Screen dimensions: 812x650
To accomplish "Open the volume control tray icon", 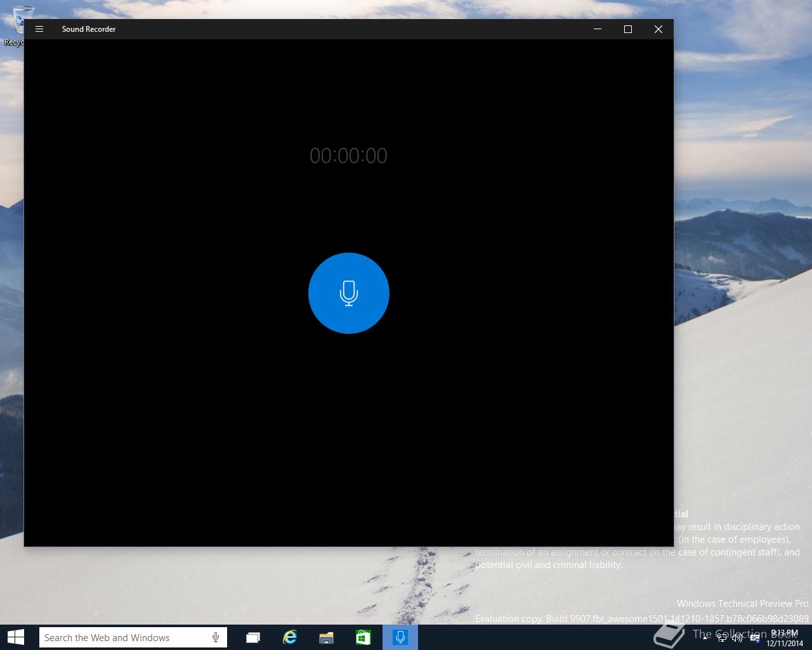I will click(737, 638).
